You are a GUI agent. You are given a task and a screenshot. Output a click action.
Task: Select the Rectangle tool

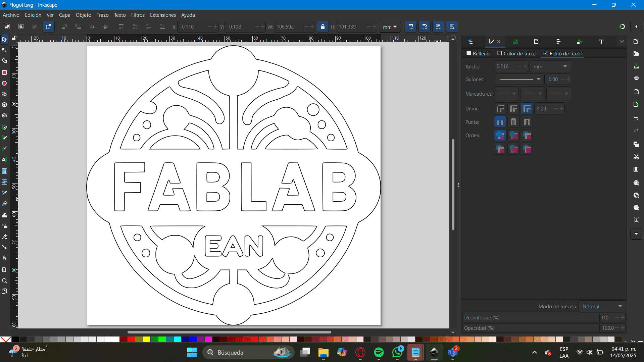4,72
